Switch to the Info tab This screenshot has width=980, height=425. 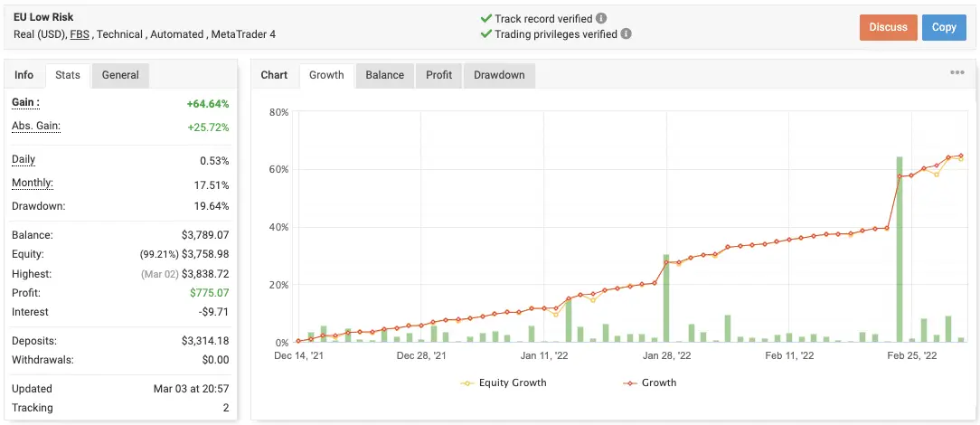24,75
